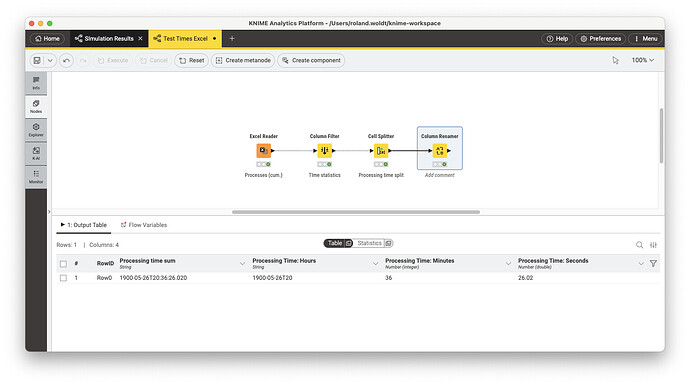Viewport: 690px width, 385px height.
Task: Select the Column Renamer node icon
Action: point(440,150)
